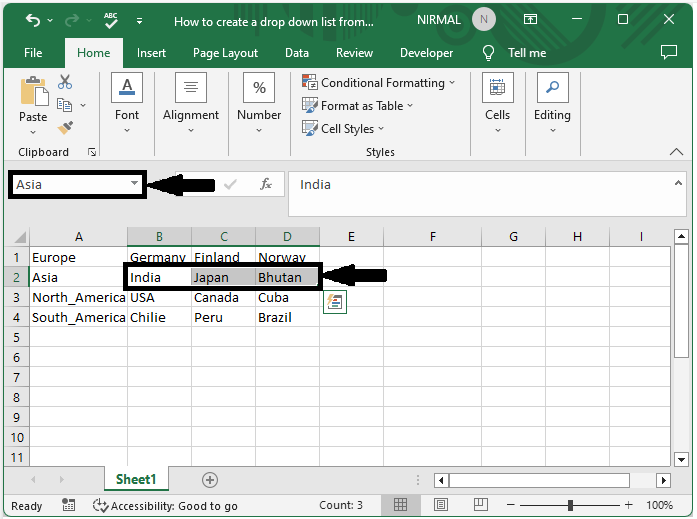Click the NIRMAL account avatar

(x=484, y=20)
